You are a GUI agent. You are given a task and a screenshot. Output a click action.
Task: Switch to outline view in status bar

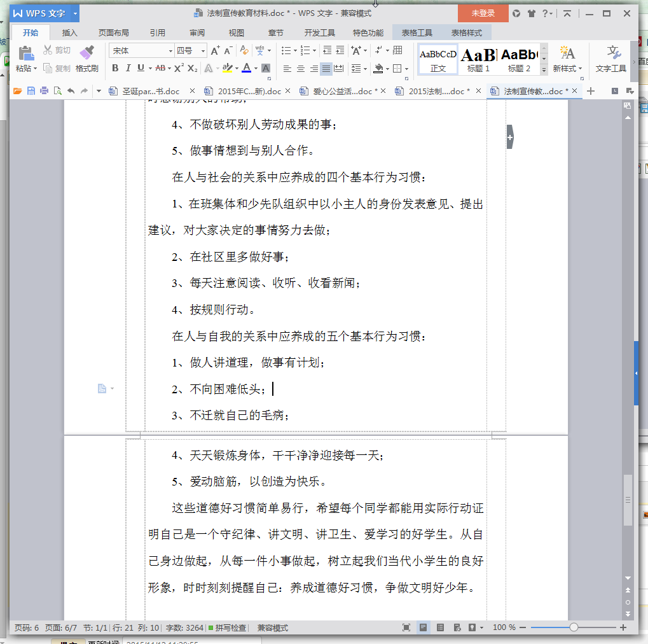[x=440, y=627]
